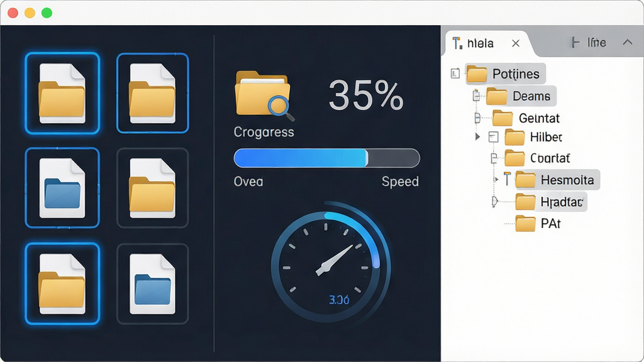This screenshot has height=362, width=644.
Task: Expand the Hilbet row with its triangle arrow
Action: click(477, 136)
